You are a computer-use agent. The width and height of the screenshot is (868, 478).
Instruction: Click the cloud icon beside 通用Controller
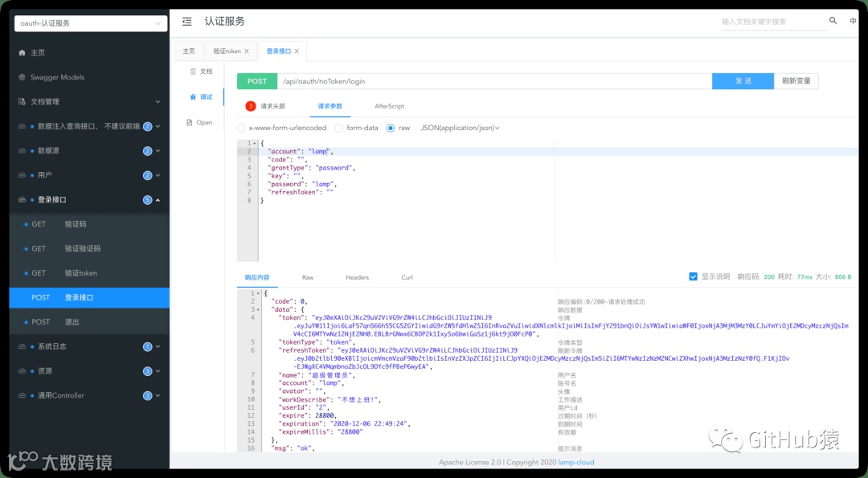click(23, 395)
